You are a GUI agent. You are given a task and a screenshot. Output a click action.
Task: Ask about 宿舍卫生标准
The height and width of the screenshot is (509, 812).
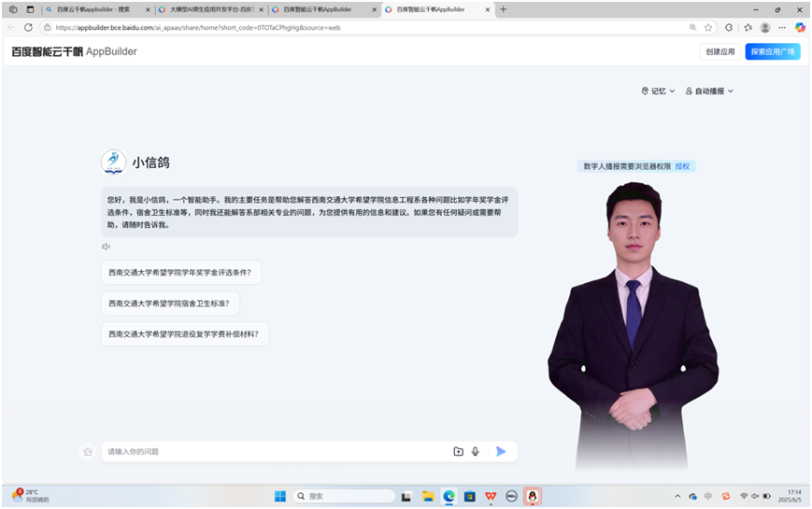[x=170, y=304]
